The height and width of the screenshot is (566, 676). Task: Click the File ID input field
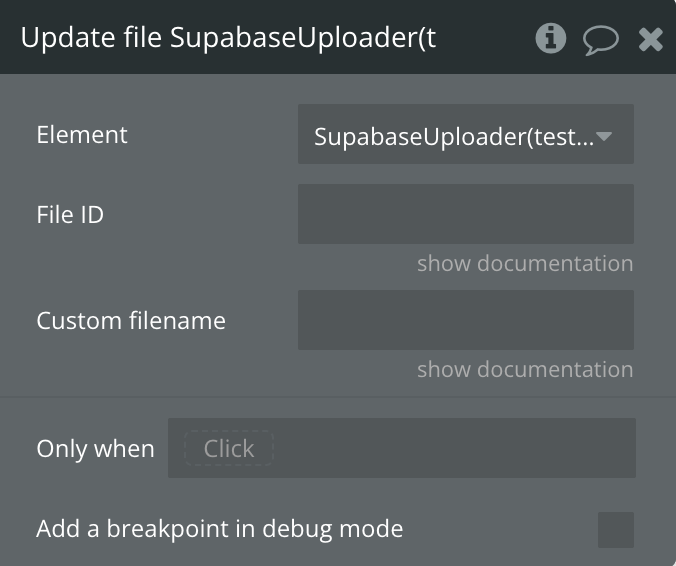tap(465, 214)
